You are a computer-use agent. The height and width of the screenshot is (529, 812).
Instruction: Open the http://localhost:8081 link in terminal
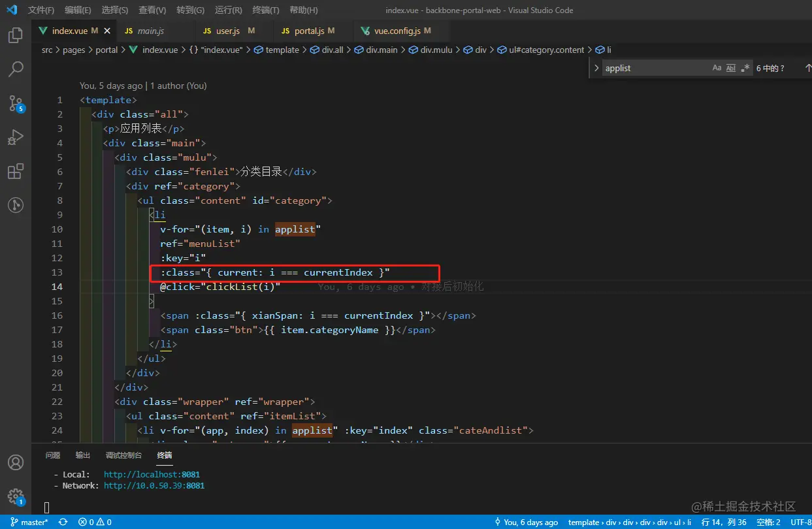[152, 474]
